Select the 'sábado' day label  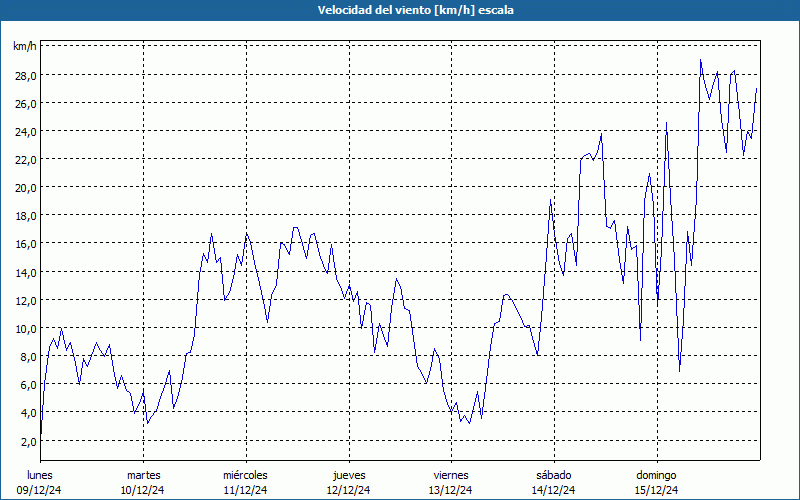point(554,475)
